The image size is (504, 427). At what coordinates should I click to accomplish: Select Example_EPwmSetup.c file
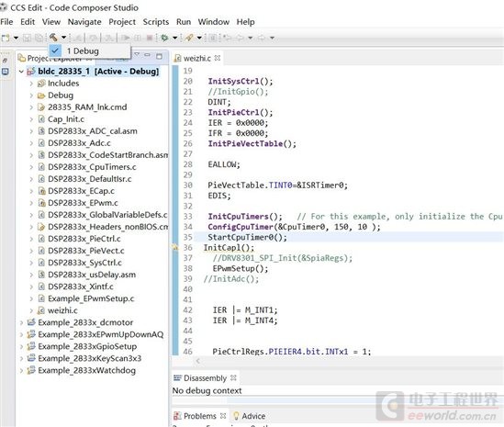(91, 298)
